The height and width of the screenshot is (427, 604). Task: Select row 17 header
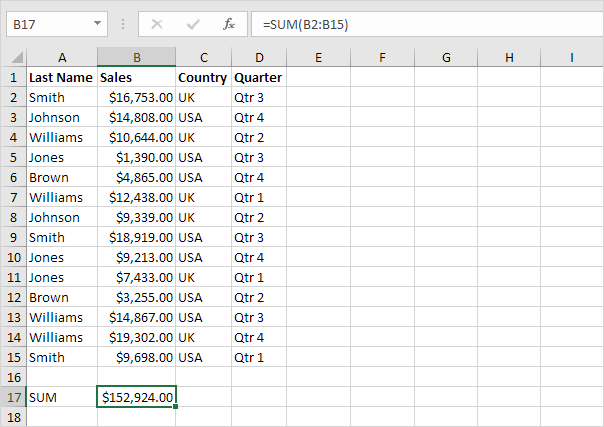click(13, 397)
